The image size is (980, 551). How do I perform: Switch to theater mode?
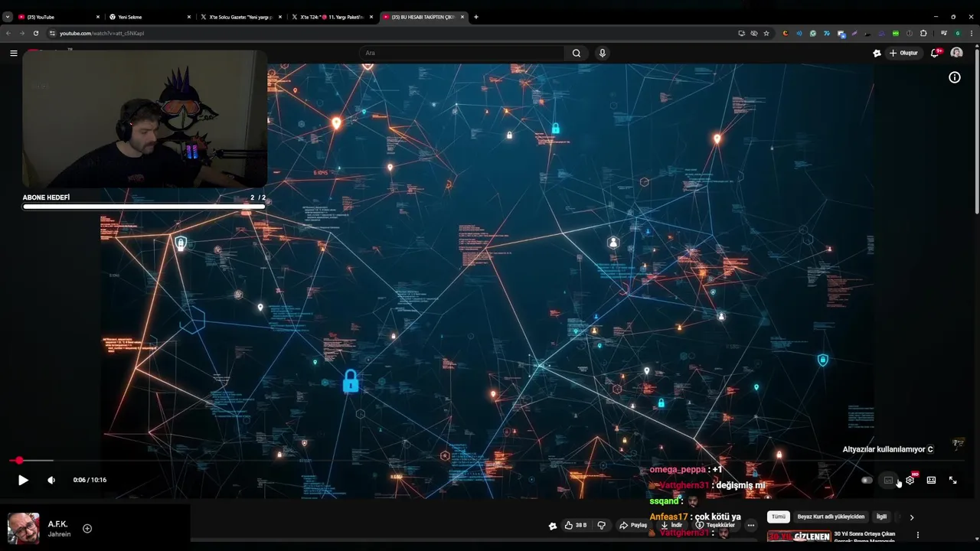coord(931,481)
